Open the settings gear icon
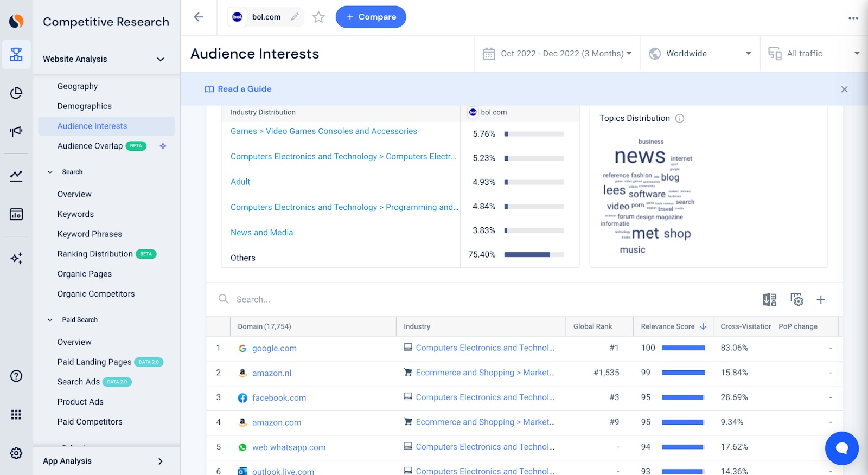The height and width of the screenshot is (475, 868). coord(16,453)
